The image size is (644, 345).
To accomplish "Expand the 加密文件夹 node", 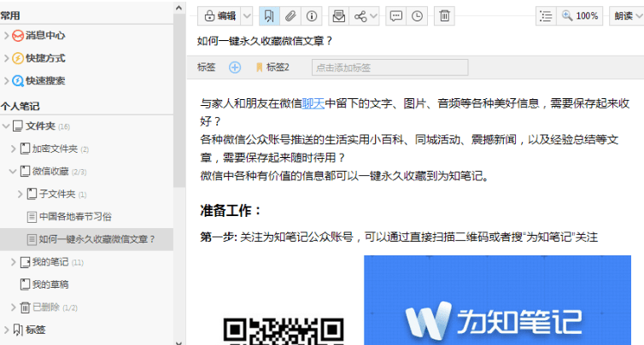I will click(x=13, y=149).
